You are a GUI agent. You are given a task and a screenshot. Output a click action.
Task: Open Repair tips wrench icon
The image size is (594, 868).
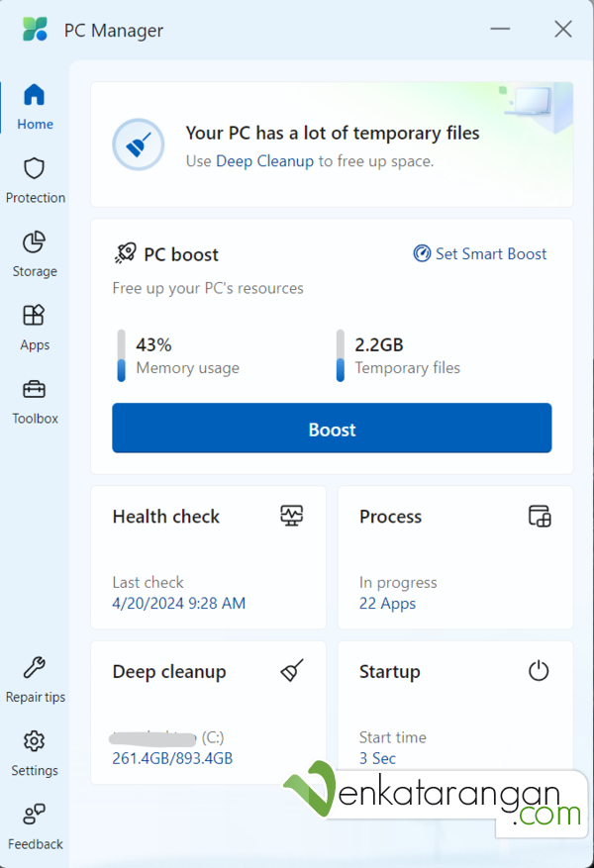(35, 668)
